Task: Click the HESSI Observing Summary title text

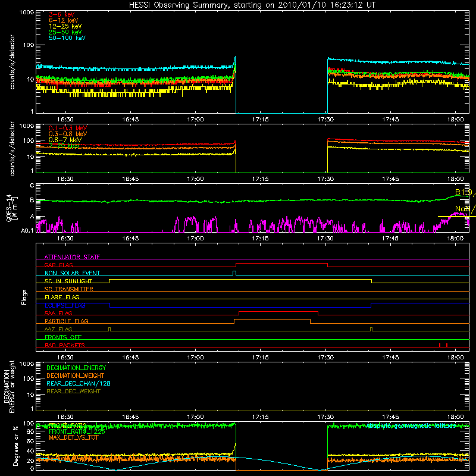Action: click(x=252, y=5)
